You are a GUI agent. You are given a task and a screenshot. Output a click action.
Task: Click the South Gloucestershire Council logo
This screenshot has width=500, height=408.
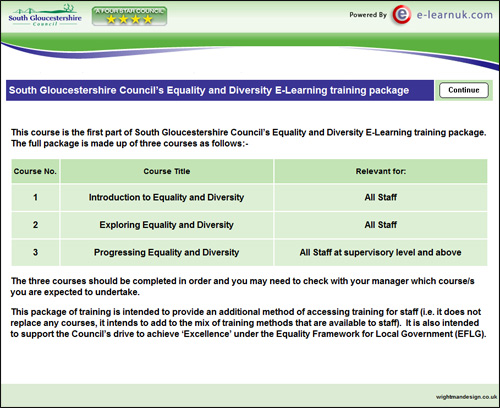45,16
